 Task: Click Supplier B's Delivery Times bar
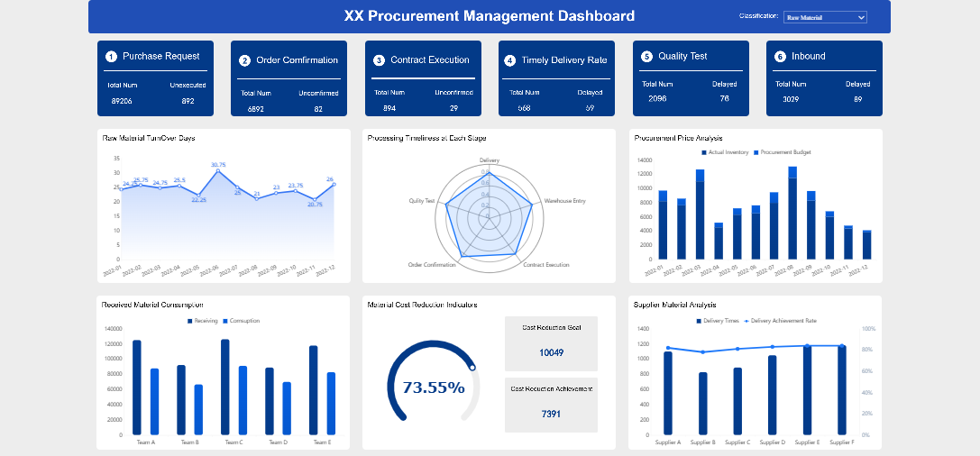(703, 404)
